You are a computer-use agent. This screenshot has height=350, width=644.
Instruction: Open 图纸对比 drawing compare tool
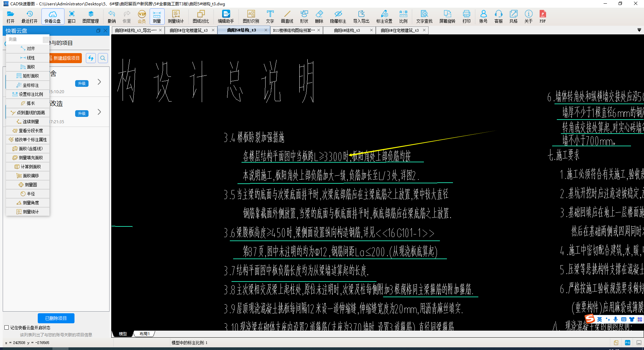click(201, 16)
